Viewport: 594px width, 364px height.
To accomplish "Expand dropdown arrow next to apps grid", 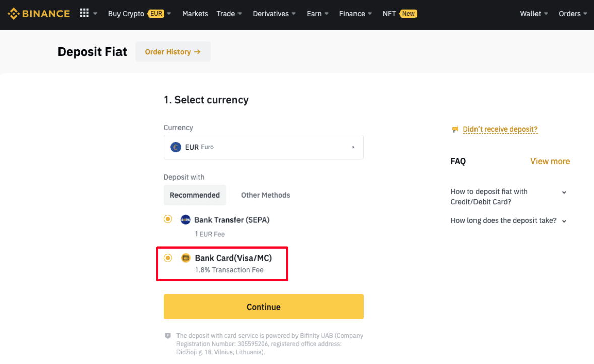I will 95,14.
